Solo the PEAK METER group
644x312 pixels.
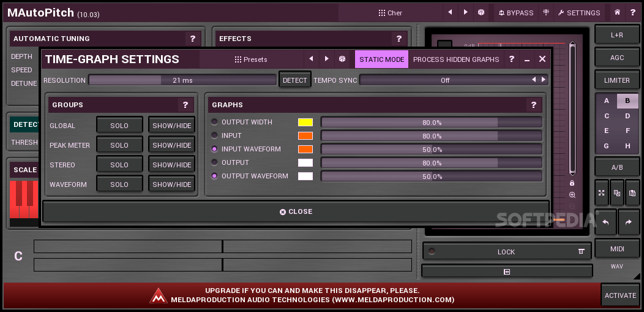119,145
